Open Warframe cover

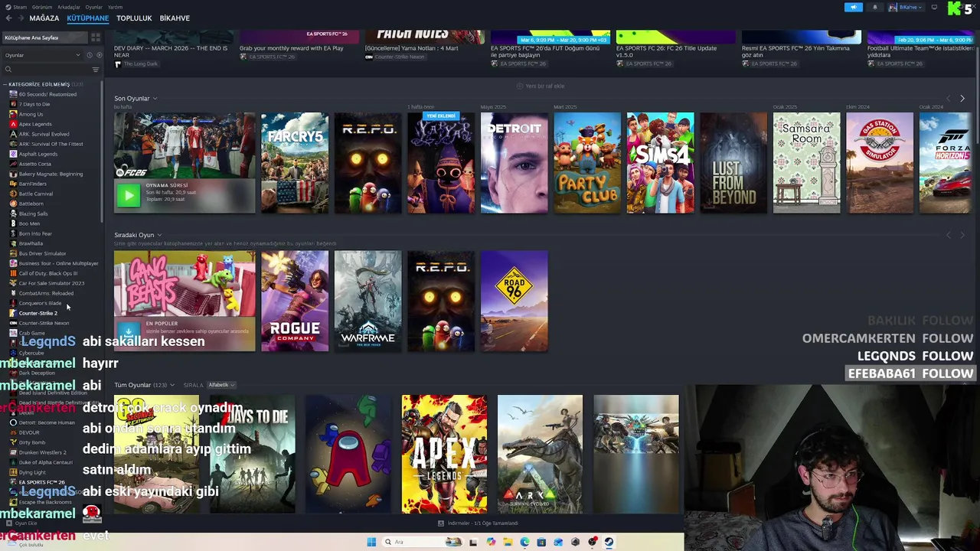(367, 302)
